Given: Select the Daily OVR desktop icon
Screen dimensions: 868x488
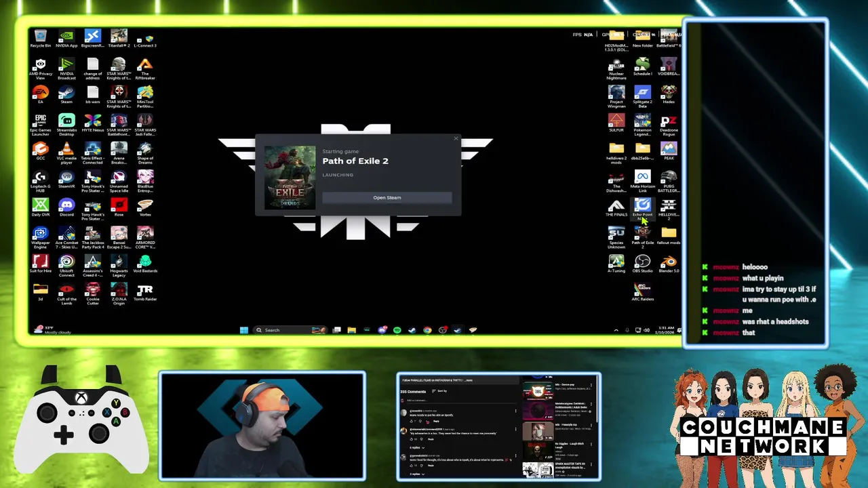Looking at the screenshot, I should point(41,207).
